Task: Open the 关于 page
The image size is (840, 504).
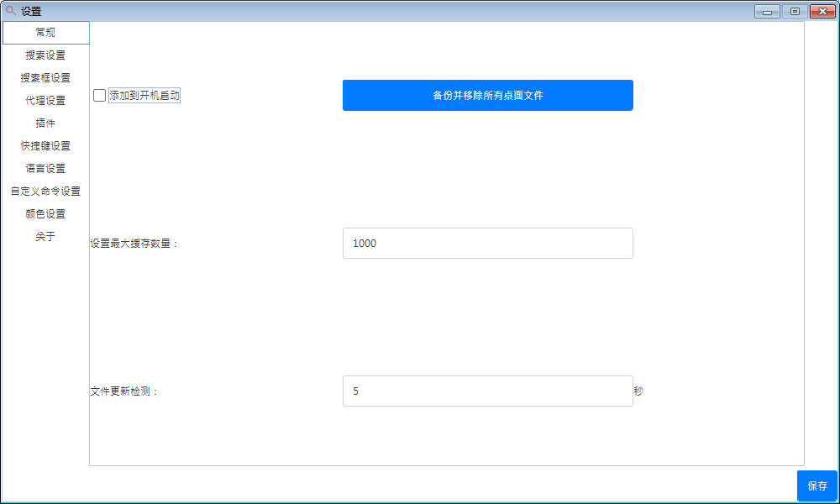Action: pyautogui.click(x=45, y=237)
